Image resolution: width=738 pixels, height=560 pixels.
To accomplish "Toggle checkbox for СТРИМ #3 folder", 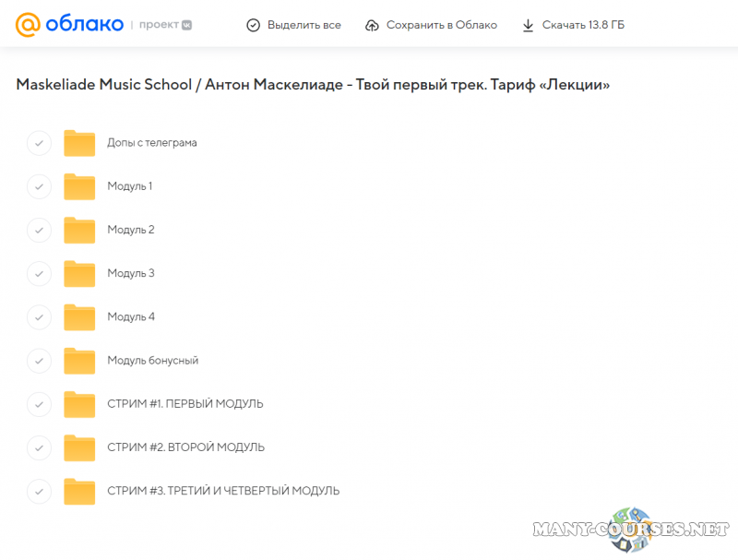I will click(39, 491).
